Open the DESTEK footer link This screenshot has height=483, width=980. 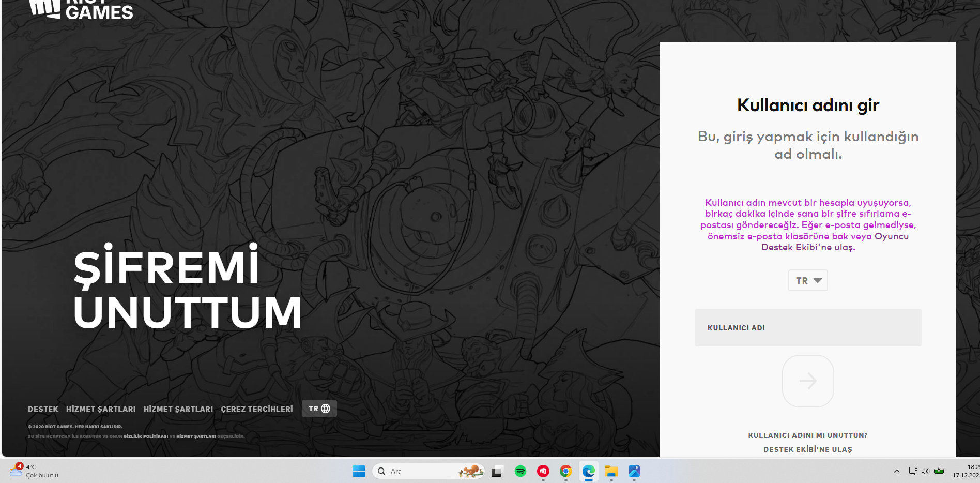click(43, 409)
